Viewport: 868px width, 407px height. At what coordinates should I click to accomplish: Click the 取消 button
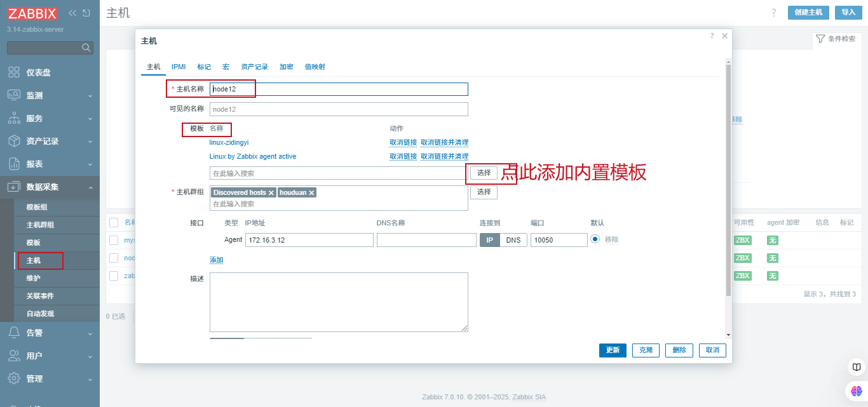712,350
